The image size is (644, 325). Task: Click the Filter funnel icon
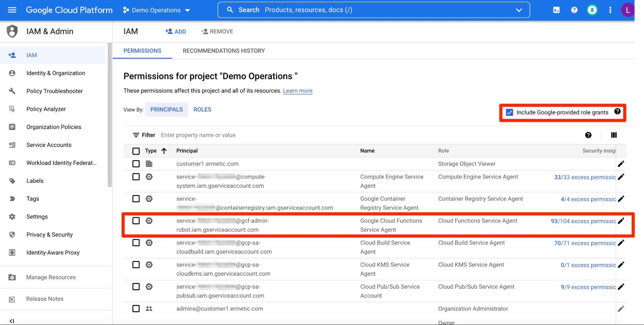[136, 135]
